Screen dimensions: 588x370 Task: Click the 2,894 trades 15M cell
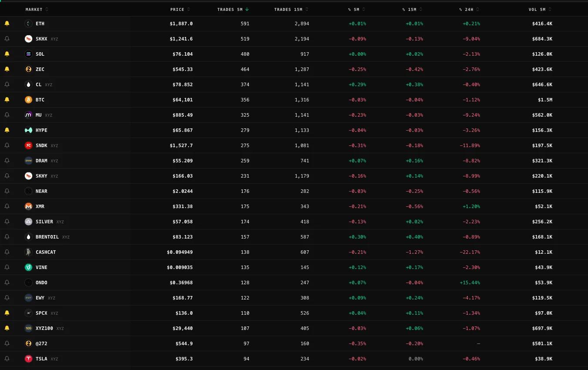pyautogui.click(x=302, y=24)
